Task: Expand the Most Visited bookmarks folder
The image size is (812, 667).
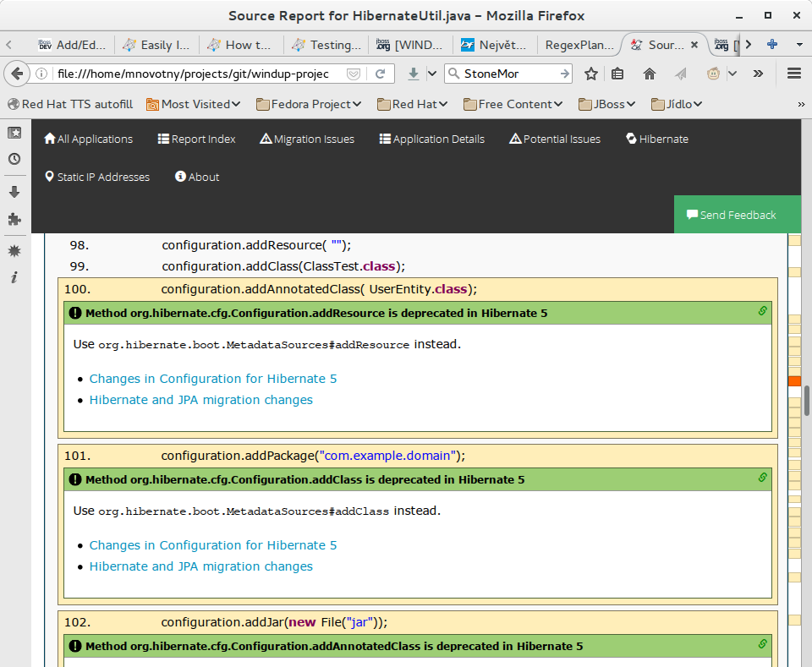Action: [x=194, y=104]
